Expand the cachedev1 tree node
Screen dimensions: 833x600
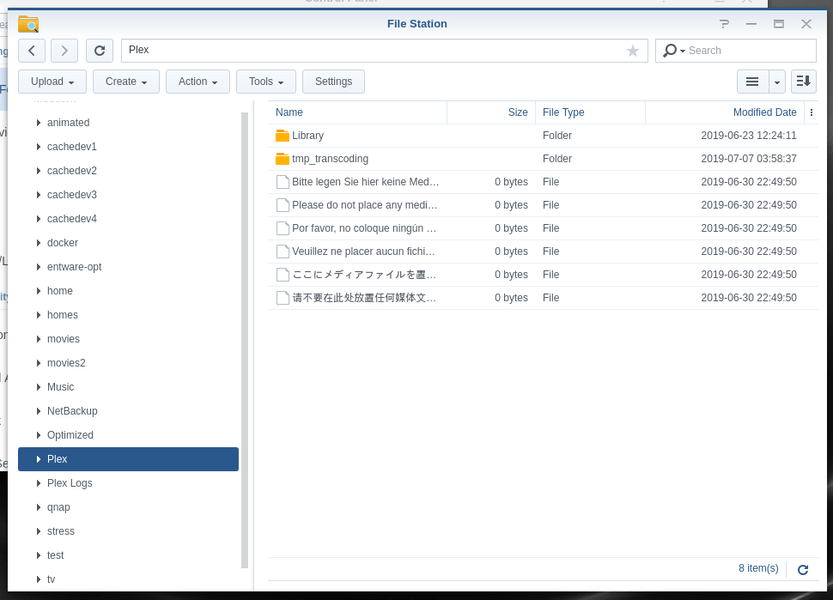pyautogui.click(x=38, y=147)
